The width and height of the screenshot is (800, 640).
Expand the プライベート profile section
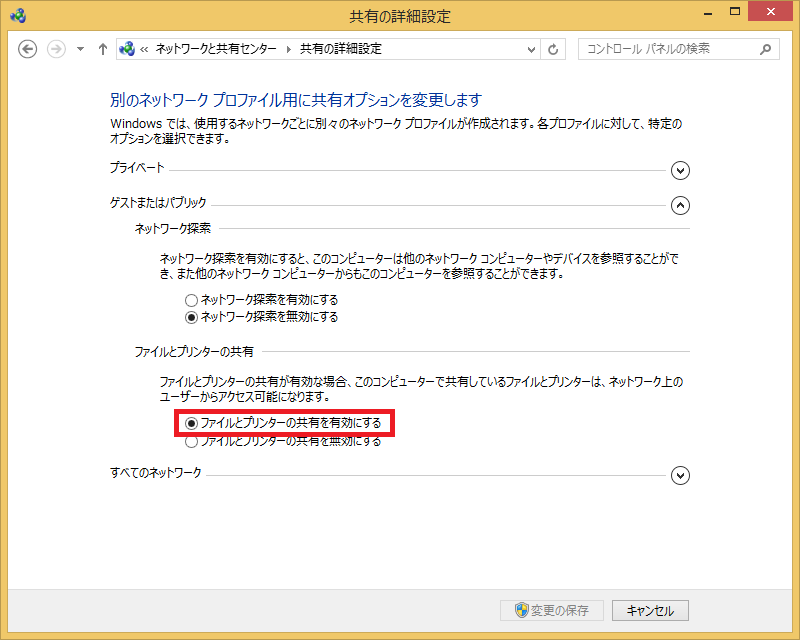681,170
